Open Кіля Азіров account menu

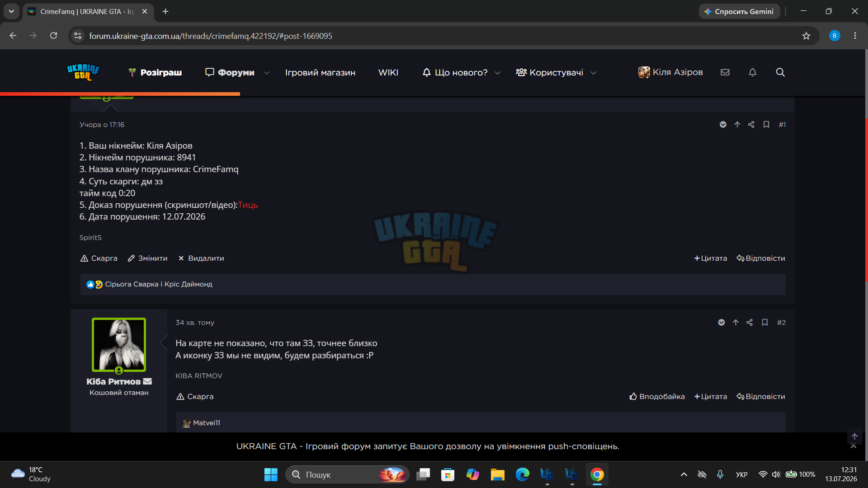[670, 72]
